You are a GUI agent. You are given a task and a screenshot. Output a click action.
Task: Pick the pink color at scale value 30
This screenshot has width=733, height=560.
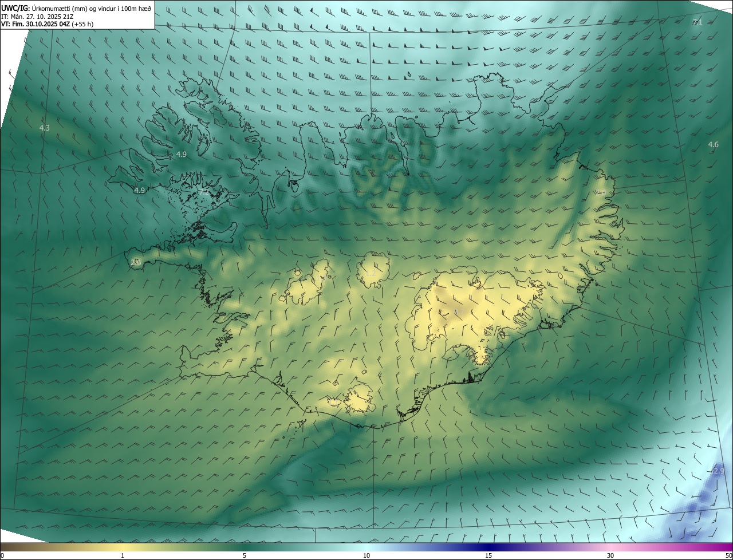[x=610, y=547]
